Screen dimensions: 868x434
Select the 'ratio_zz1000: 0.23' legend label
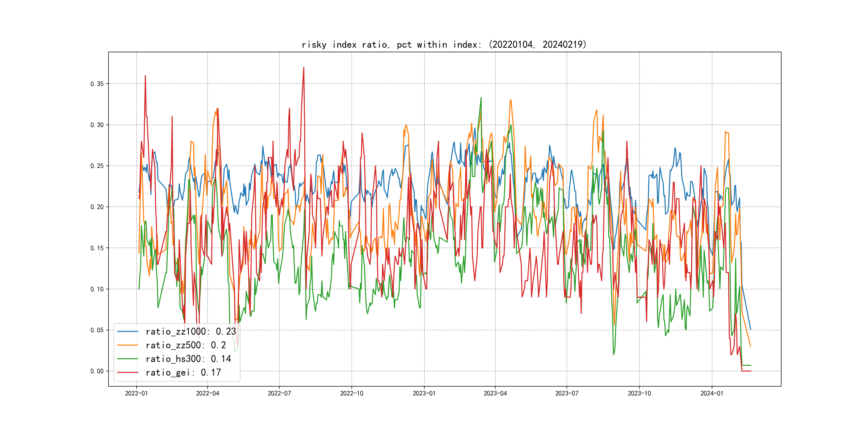click(x=191, y=332)
